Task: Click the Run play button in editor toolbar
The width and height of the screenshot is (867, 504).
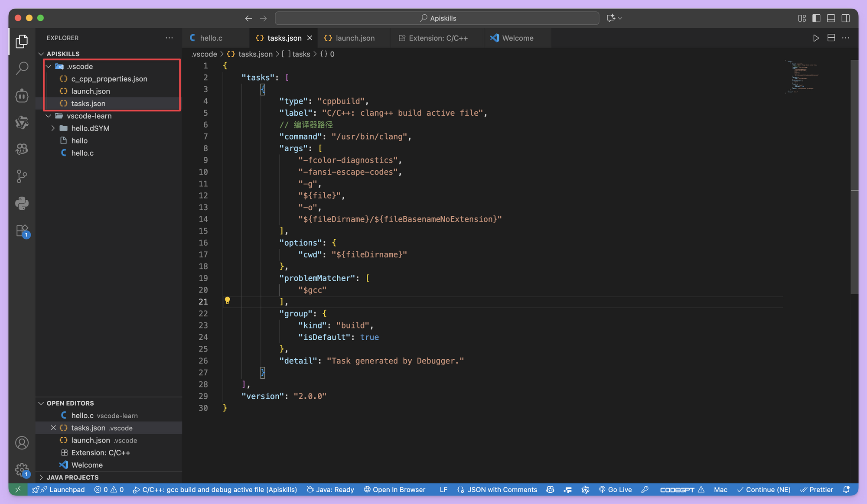Action: tap(816, 38)
